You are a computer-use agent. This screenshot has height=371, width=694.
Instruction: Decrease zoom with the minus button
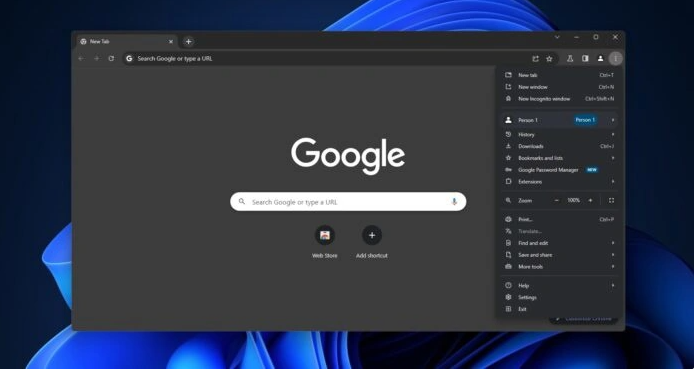tap(557, 201)
